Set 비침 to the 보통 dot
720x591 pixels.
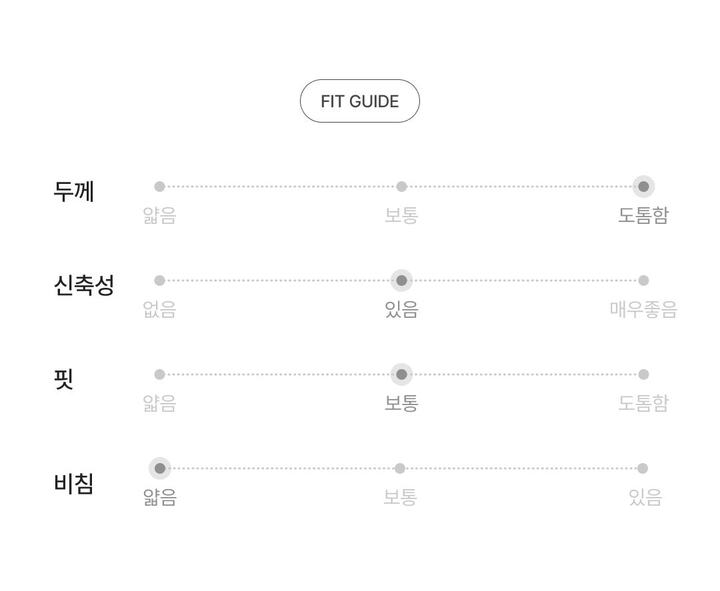pyautogui.click(x=400, y=468)
